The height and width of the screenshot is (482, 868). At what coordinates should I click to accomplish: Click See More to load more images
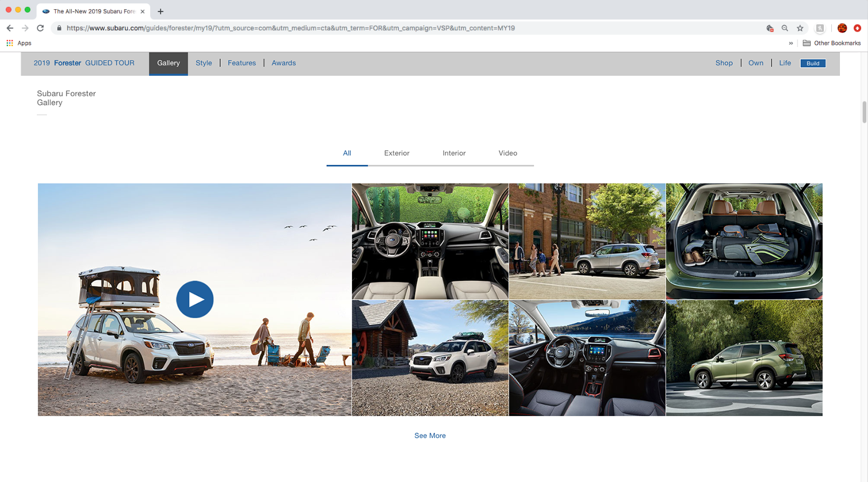pyautogui.click(x=430, y=436)
